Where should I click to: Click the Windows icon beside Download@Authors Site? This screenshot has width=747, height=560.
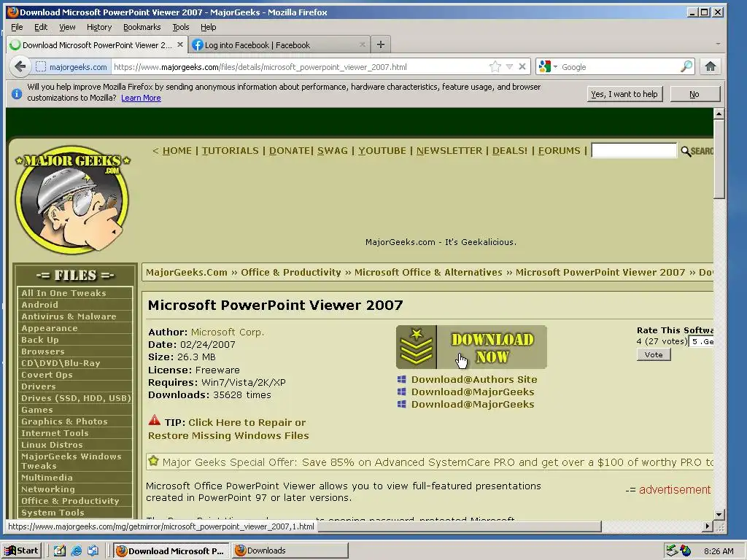[402, 379]
